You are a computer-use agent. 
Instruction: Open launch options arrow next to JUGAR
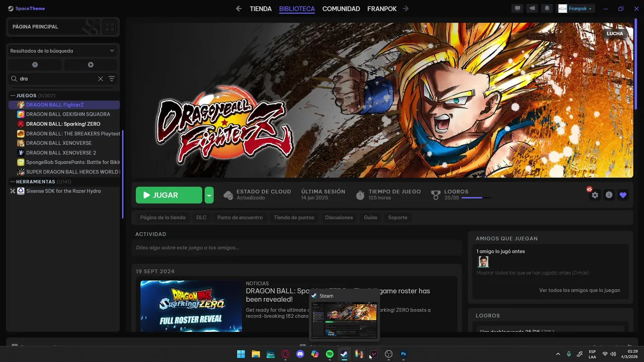click(209, 195)
